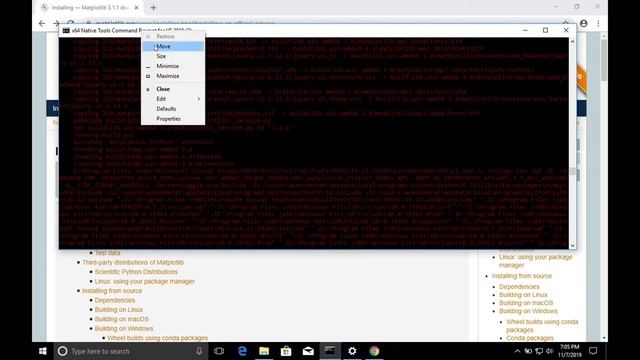Image resolution: width=640 pixels, height=360 pixels.
Task: Switch to the Installing Matplotlib browser tab
Action: [90, 7]
